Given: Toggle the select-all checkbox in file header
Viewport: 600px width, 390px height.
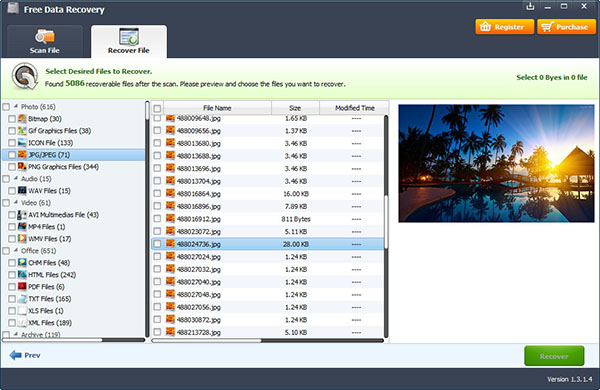Looking at the screenshot, I should coord(157,108).
